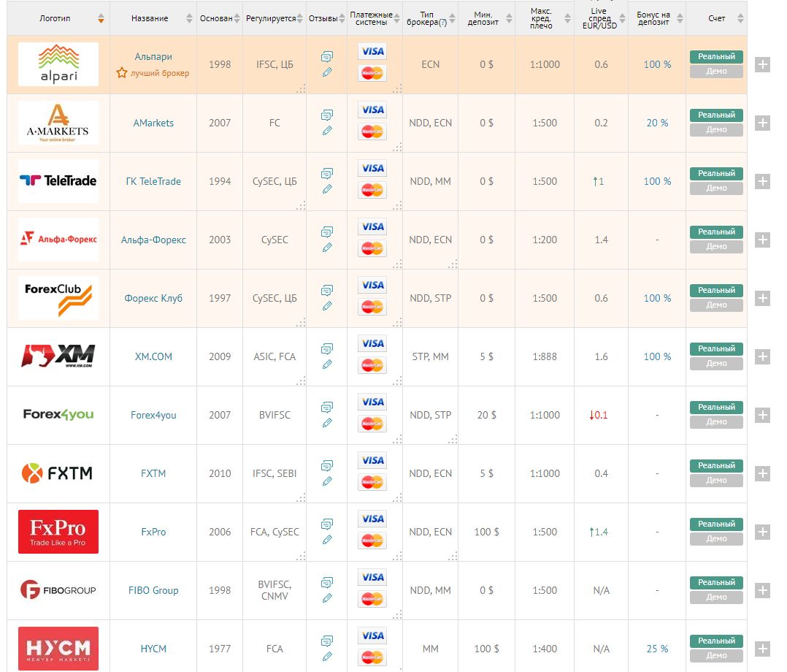Open a Демо account with Форекс Клуб
The width and height of the screenshot is (787, 672).
[x=715, y=305]
